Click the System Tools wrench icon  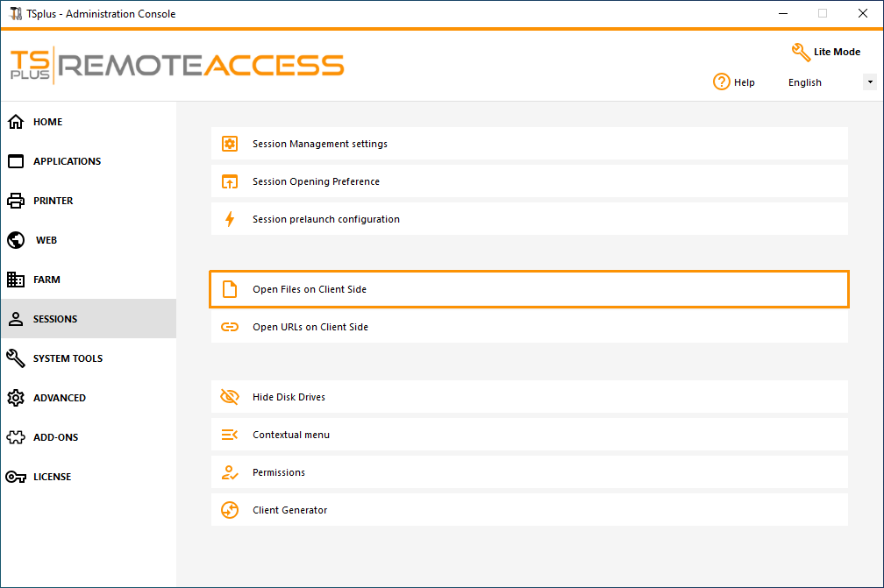[16, 358]
